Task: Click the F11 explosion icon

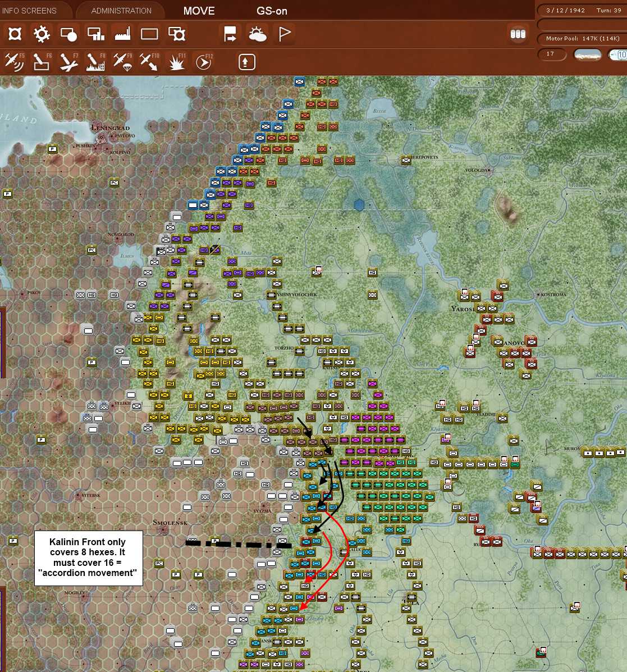Action: [177, 62]
